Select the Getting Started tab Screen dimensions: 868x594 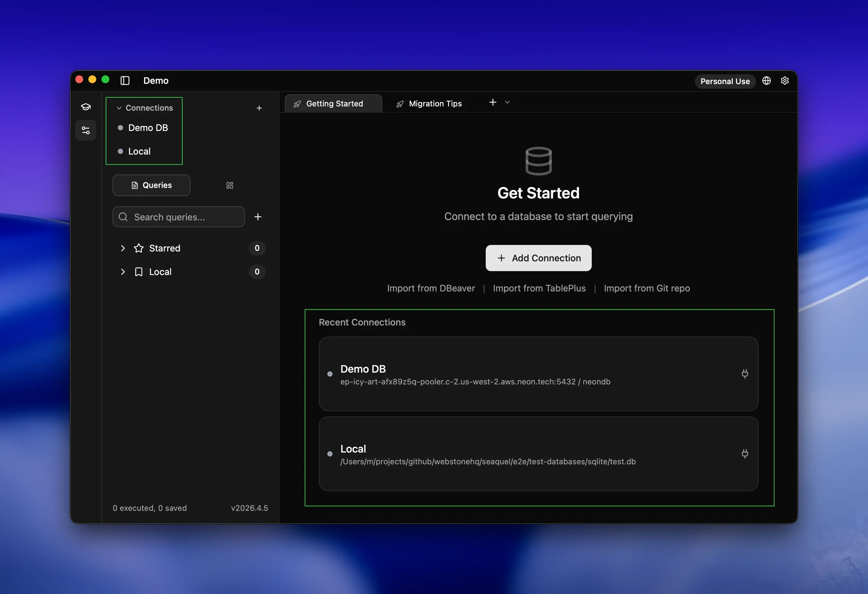[333, 103]
